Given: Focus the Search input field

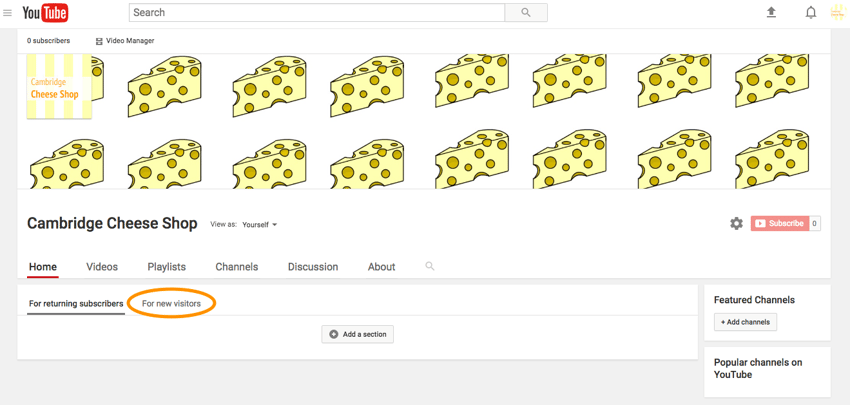Looking at the screenshot, I should (317, 12).
